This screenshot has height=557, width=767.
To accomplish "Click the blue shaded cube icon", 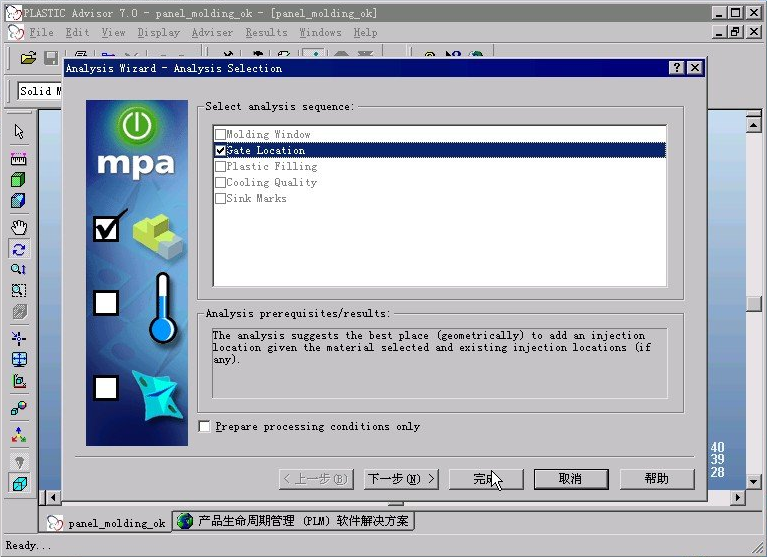I will coord(19,201).
